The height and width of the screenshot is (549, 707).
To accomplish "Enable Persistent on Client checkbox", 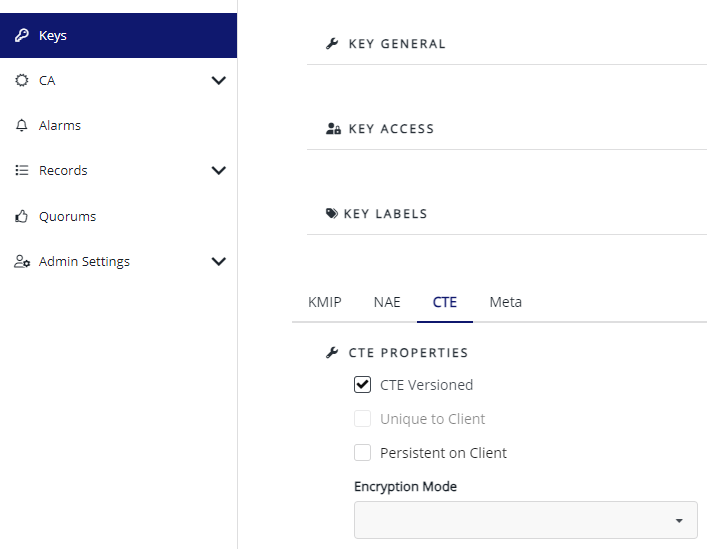I will (363, 453).
